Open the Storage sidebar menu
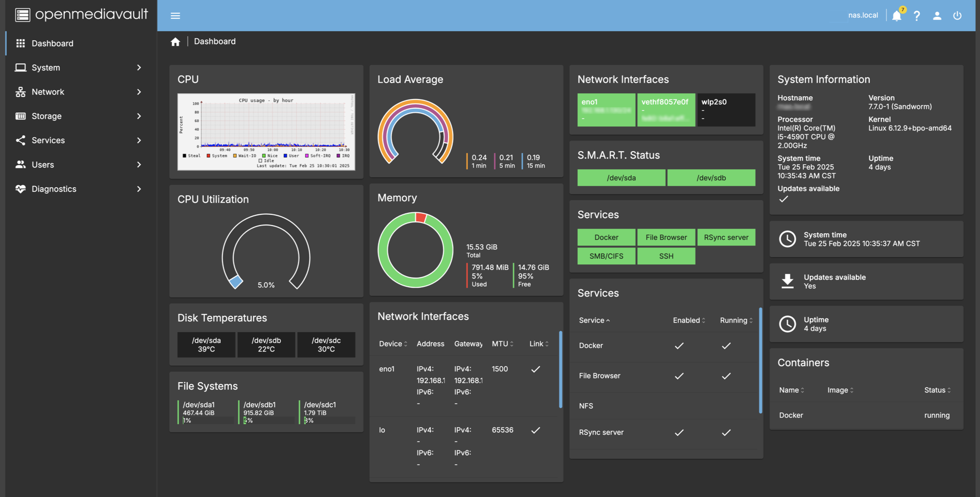This screenshot has width=980, height=497. click(x=81, y=116)
